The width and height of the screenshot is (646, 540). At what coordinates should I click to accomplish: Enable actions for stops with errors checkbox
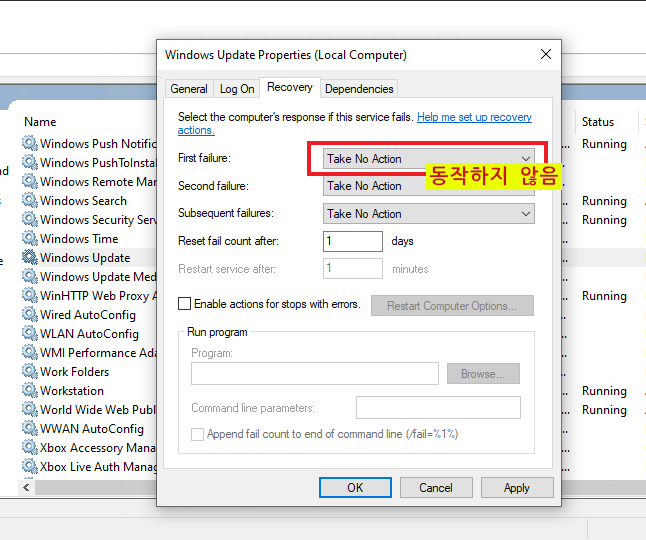tap(184, 304)
